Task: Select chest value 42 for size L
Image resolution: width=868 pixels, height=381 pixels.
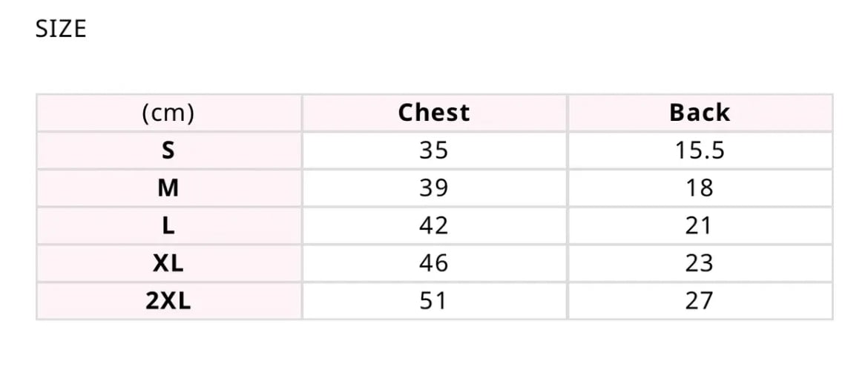Action: point(434,225)
